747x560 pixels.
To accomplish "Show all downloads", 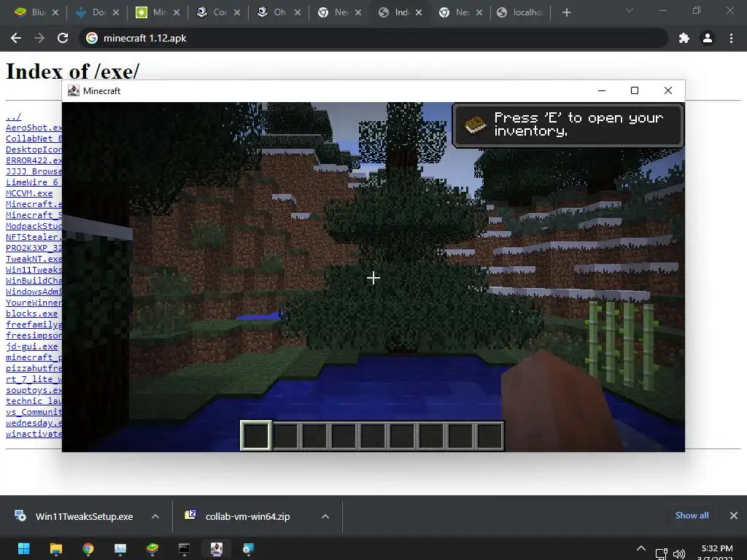I will pyautogui.click(x=692, y=516).
